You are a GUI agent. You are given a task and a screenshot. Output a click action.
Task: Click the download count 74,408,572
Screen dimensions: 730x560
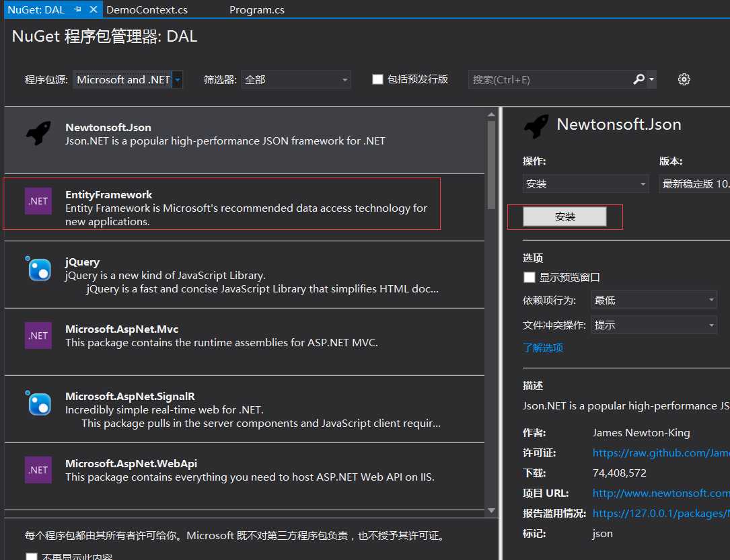click(619, 473)
